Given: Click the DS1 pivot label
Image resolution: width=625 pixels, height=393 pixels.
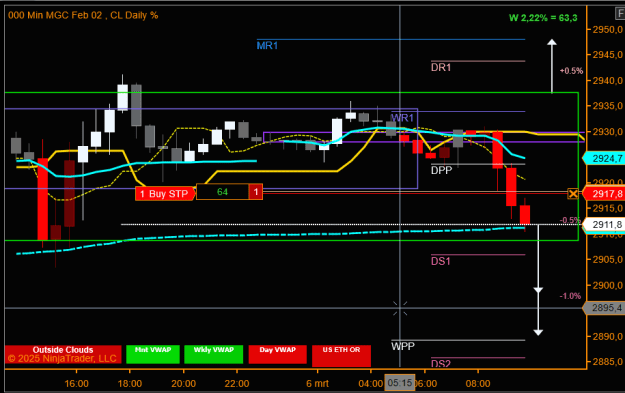Looking at the screenshot, I should tap(440, 261).
